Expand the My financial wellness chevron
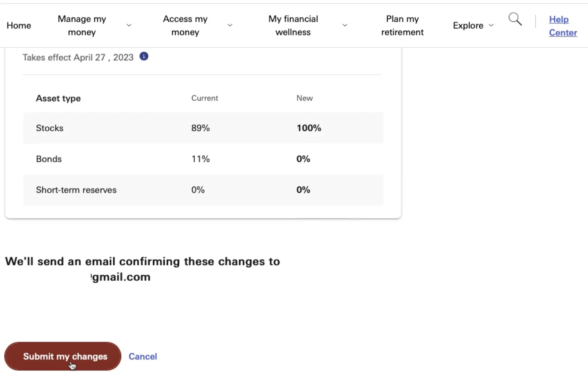This screenshot has height=384, width=588. 345,25
